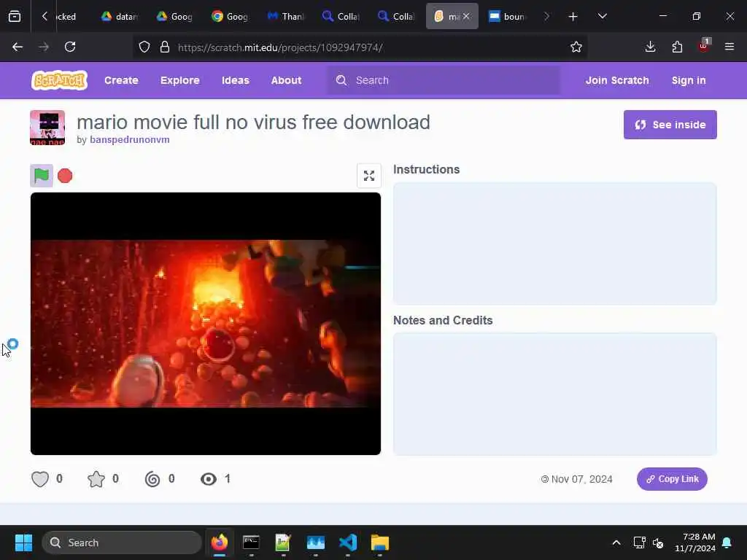The width and height of the screenshot is (747, 560).
Task: Bookmark this page with the star
Action: pyautogui.click(x=576, y=47)
